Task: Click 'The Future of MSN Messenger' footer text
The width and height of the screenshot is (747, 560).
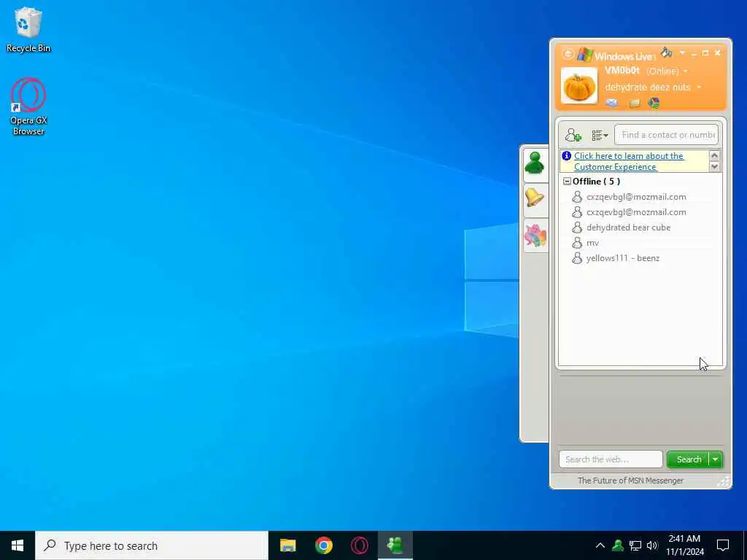Action: (630, 481)
